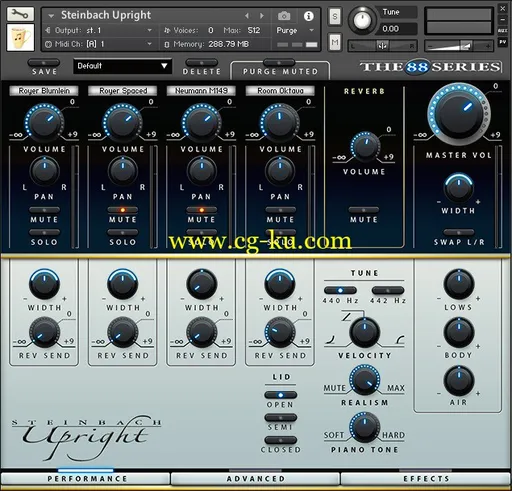Open the wrench edit-mode icon
Screen dimensions: 512x491
(20, 14)
